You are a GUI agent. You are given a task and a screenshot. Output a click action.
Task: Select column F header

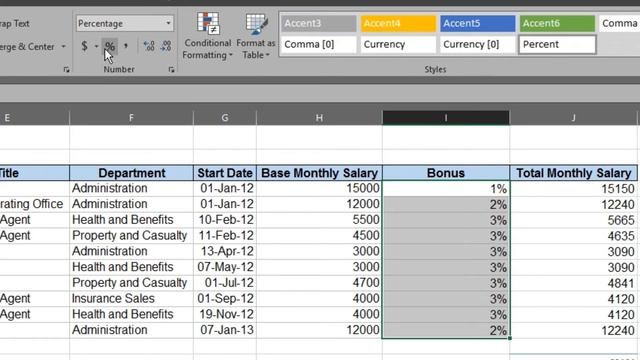tap(131, 118)
